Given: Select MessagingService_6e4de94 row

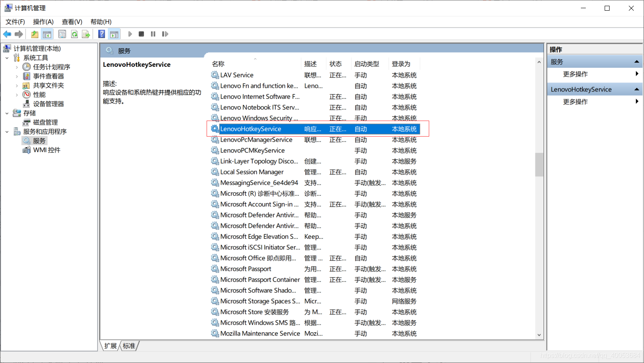Looking at the screenshot, I should pos(315,183).
